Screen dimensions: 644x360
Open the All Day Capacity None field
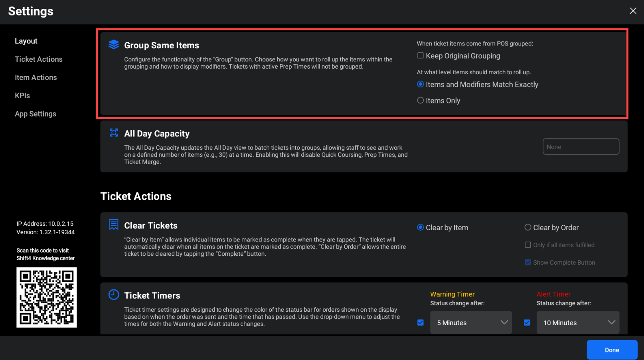pos(581,146)
